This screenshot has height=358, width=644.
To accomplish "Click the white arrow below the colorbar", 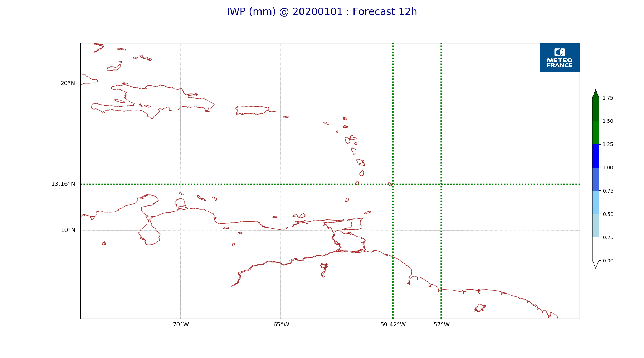I will tap(595, 264).
